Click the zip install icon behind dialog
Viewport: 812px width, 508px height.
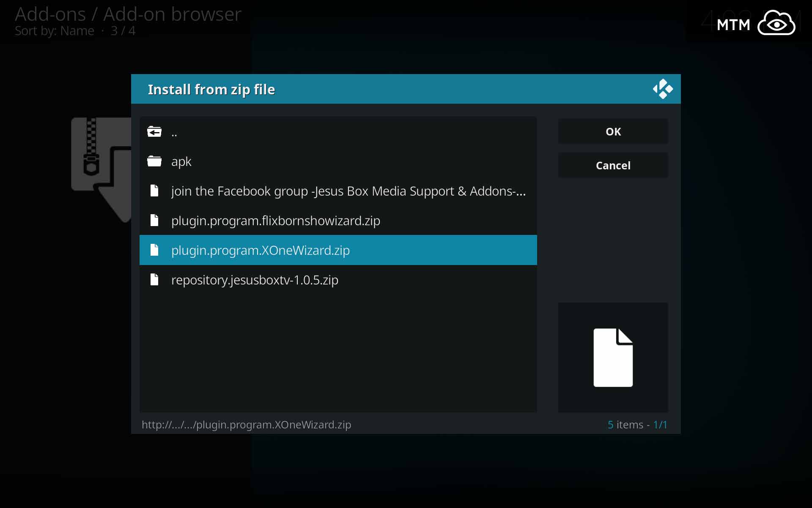(101, 169)
